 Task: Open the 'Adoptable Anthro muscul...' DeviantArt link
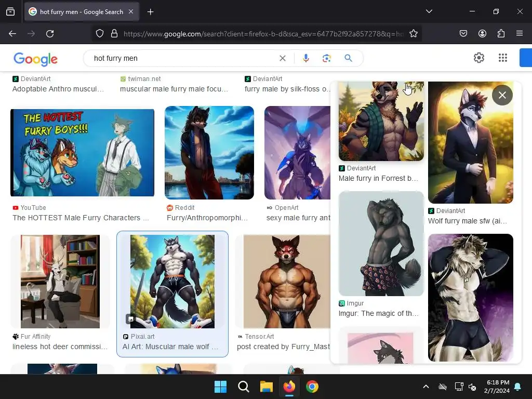58,89
